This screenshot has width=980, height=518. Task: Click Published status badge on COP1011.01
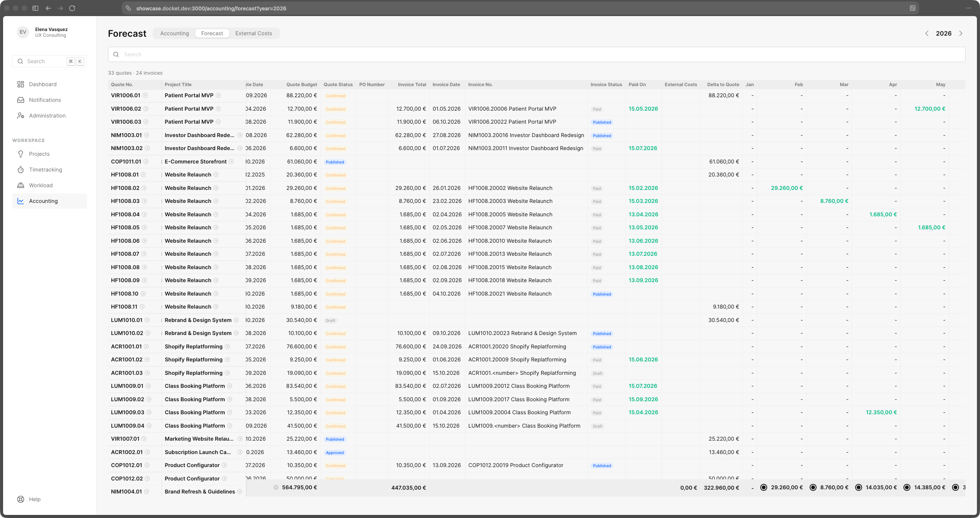[x=335, y=162]
